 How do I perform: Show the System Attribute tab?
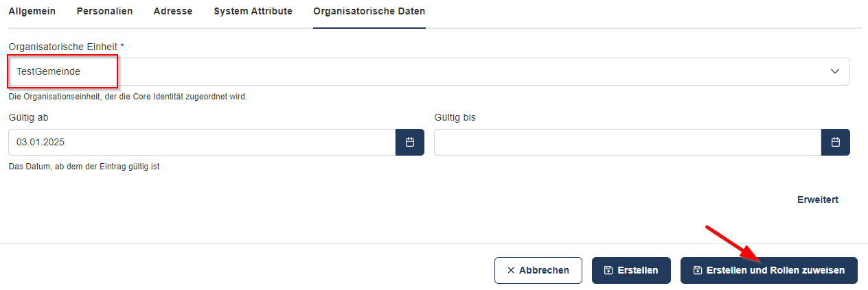pos(253,12)
